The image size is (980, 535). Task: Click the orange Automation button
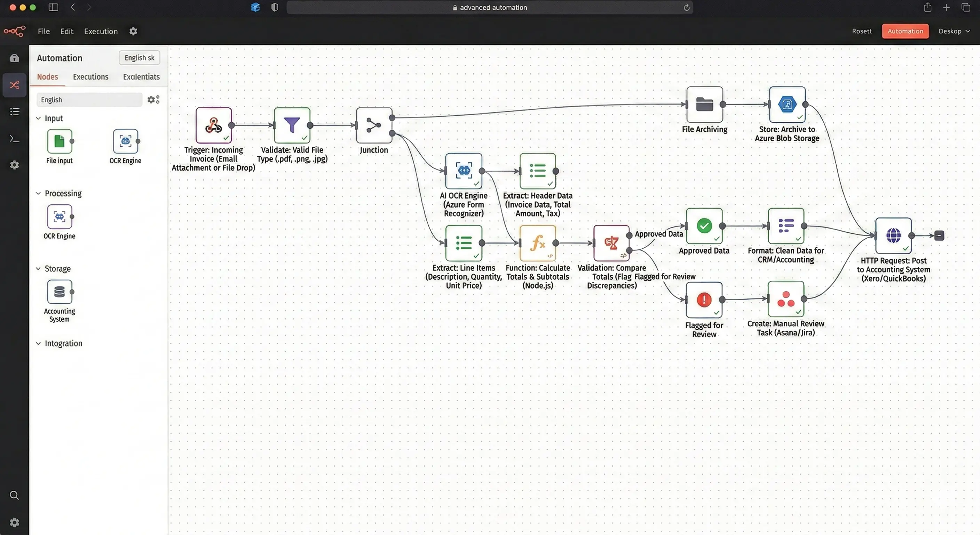905,31
